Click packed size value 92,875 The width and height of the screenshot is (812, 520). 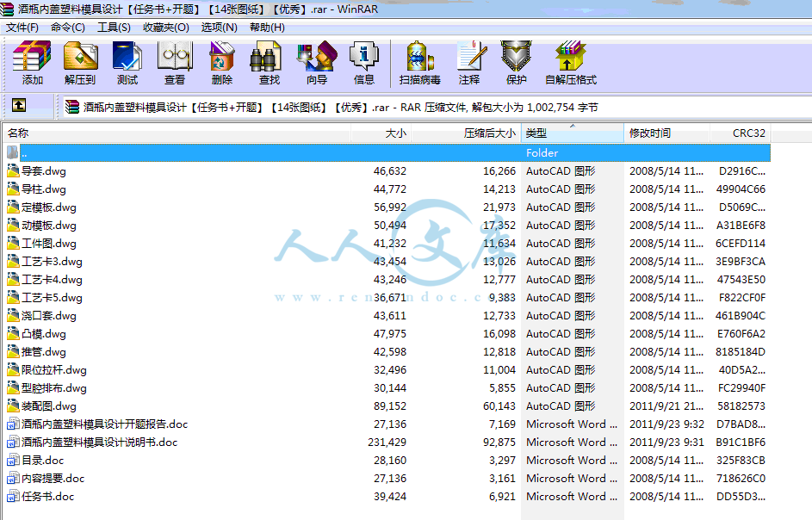tap(499, 443)
